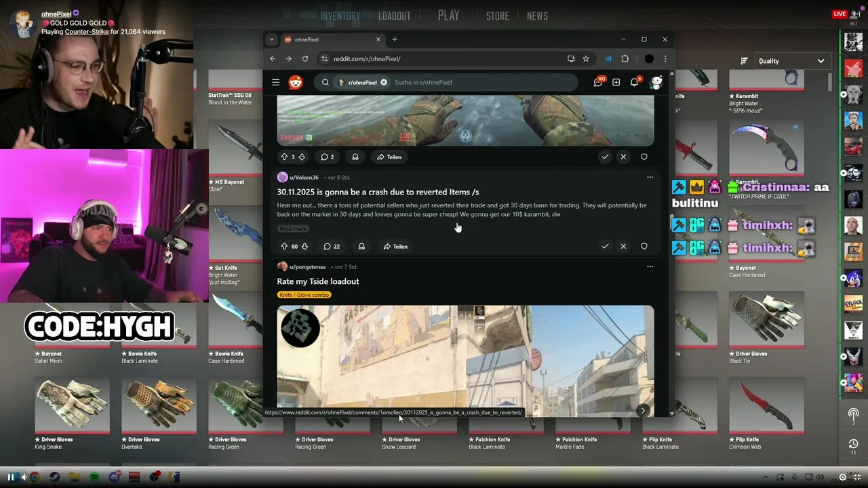This screenshot has height=488, width=868.
Task: Remove the r/ohnePixel search filter chip
Action: tap(383, 82)
